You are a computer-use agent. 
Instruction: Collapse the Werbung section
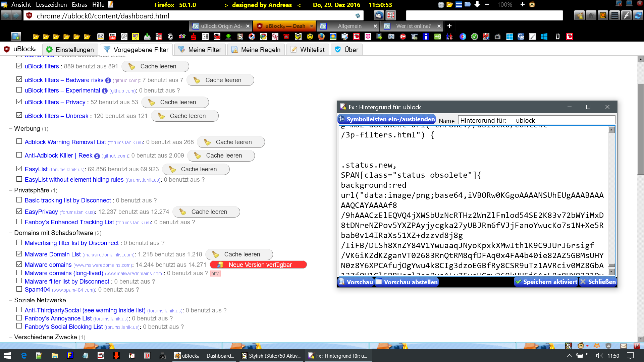(11, 129)
